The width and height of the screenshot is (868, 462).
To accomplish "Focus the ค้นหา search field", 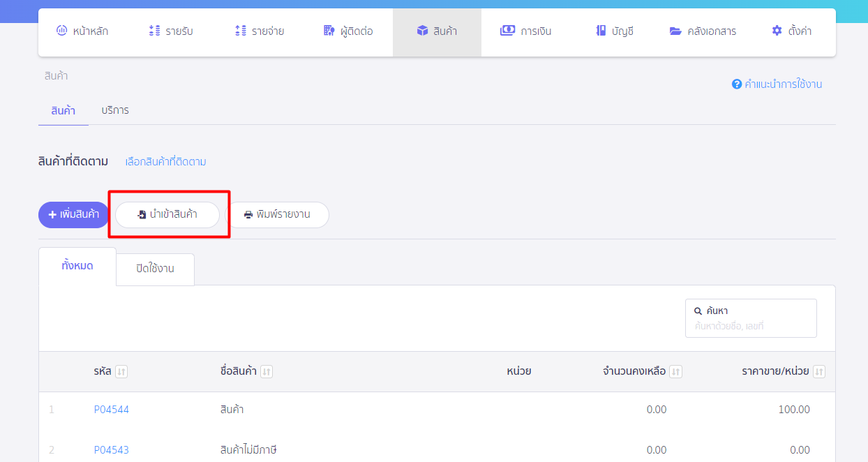I will 751,318.
